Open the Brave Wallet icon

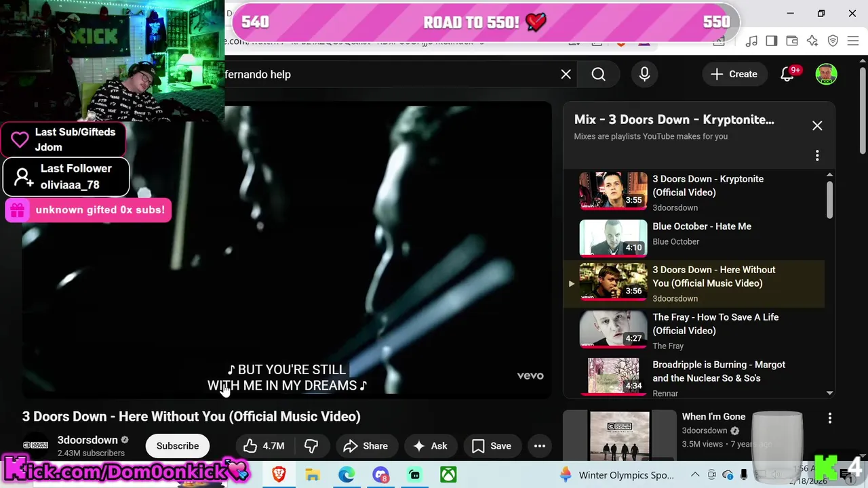pos(792,41)
